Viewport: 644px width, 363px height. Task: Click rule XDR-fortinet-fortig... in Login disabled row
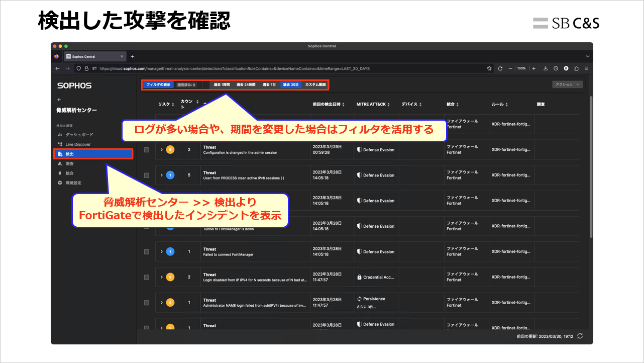(x=511, y=277)
